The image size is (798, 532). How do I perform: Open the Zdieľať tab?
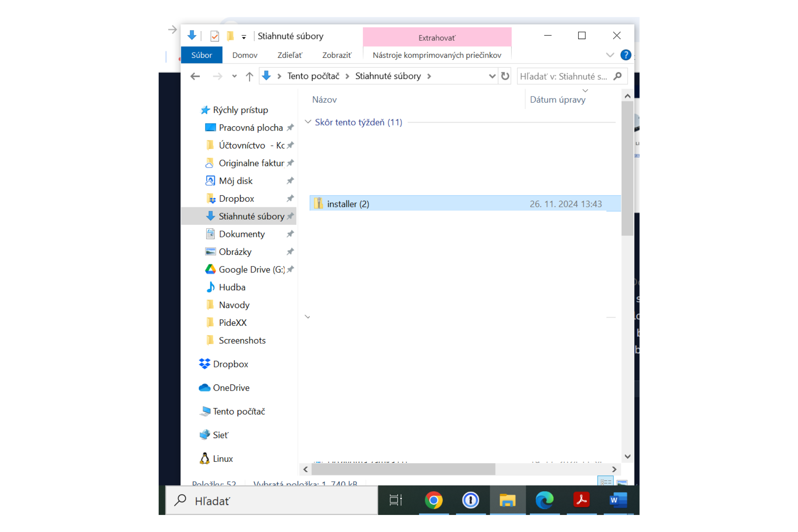(290, 55)
